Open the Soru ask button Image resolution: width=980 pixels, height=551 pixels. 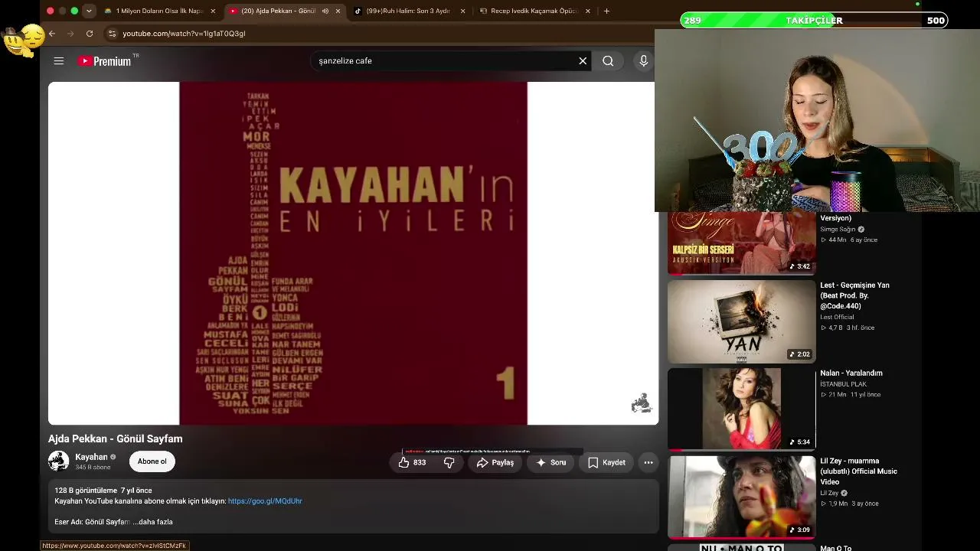tap(550, 462)
